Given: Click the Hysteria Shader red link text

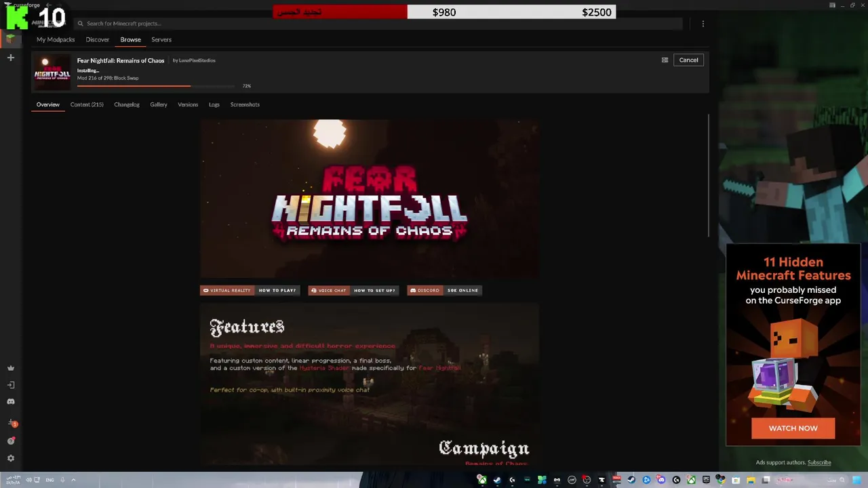Looking at the screenshot, I should pos(324,368).
